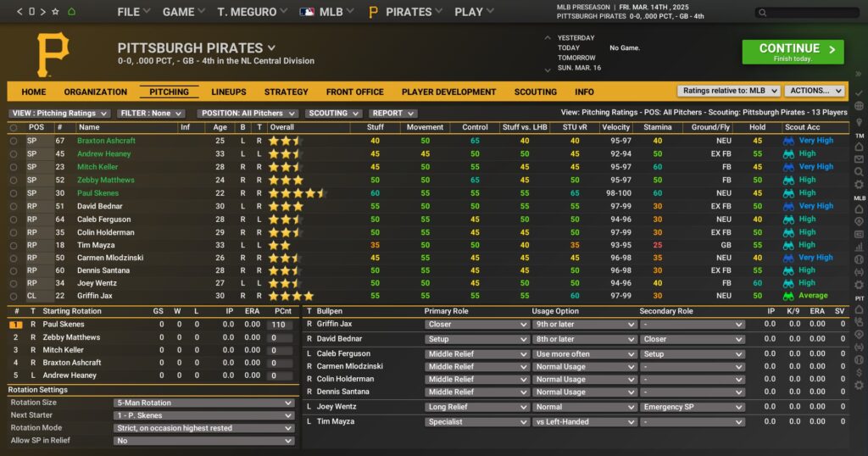Viewport: 868px width, 456px height.
Task: Open Paul Skenes player link
Action: click(x=98, y=193)
